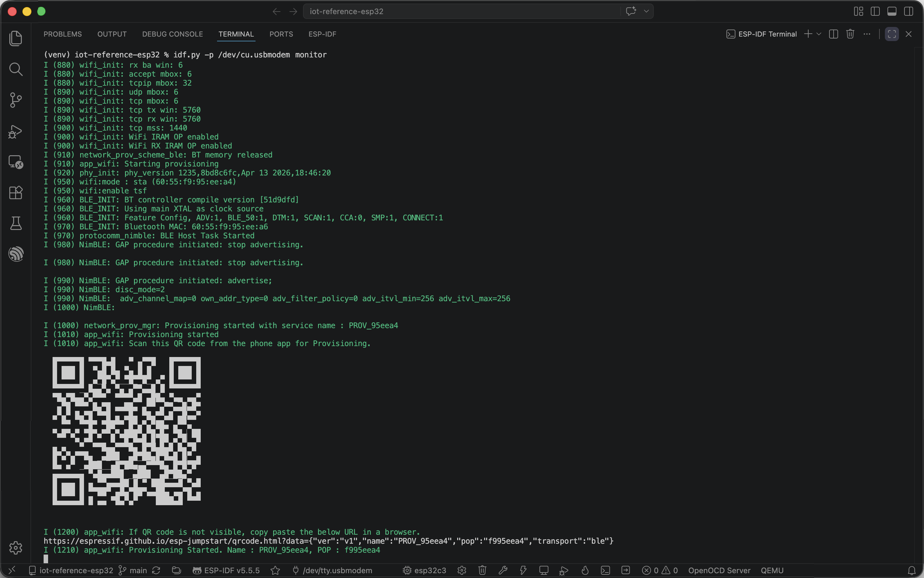The width and height of the screenshot is (924, 578).
Task: Expand the chat dropdown arrow in title bar
Action: (646, 12)
